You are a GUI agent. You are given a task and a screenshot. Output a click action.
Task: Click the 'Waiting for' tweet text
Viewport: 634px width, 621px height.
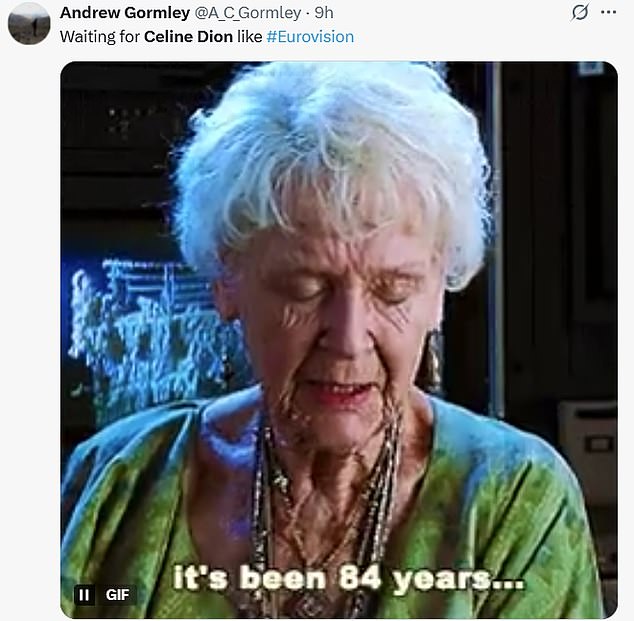(x=100, y=37)
